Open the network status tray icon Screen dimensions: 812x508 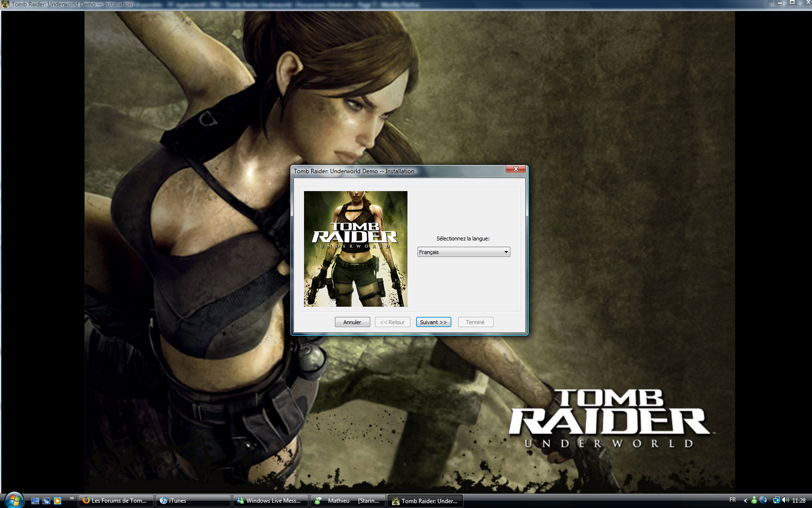(x=776, y=500)
